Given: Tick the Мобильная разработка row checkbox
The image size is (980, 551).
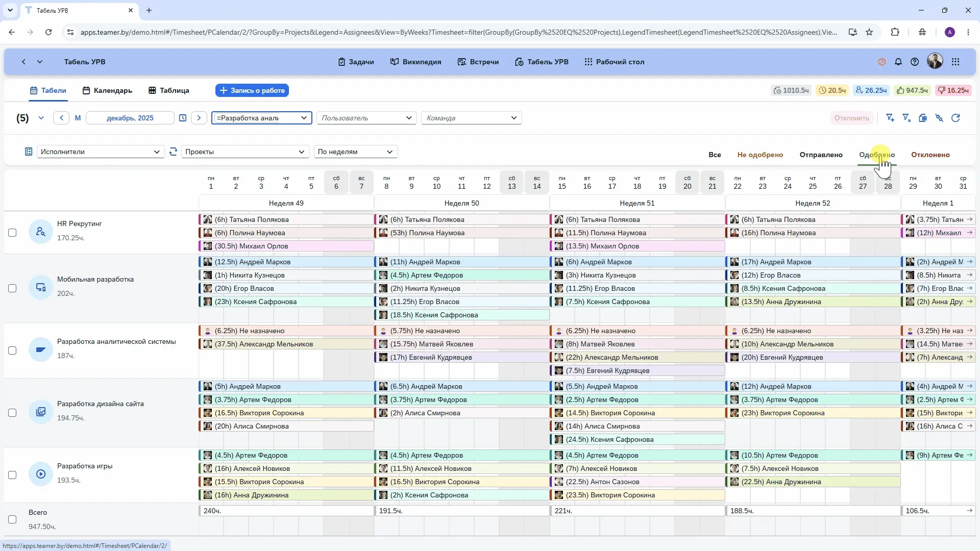Looking at the screenshot, I should click(x=12, y=288).
